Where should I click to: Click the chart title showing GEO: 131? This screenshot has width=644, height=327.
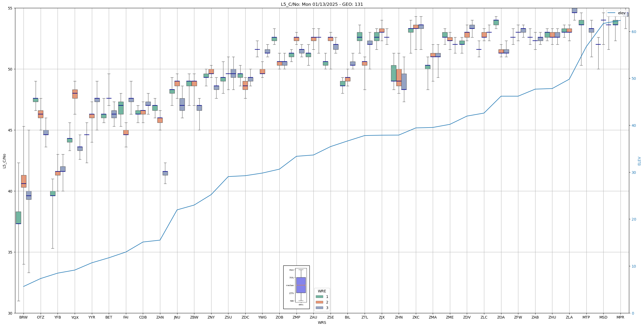(x=322, y=4)
